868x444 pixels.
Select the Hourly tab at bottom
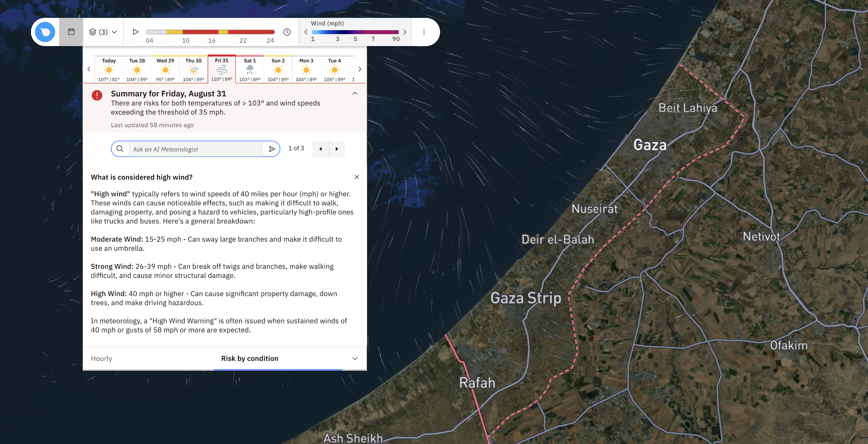click(101, 358)
